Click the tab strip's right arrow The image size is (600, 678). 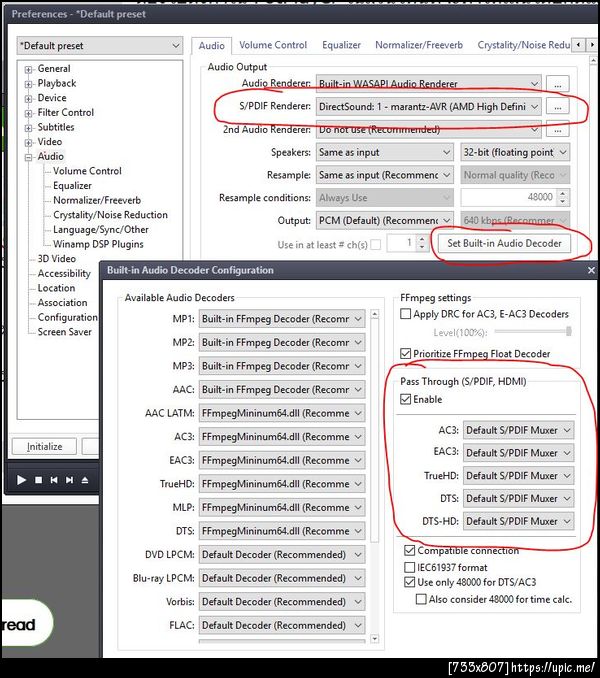click(592, 45)
